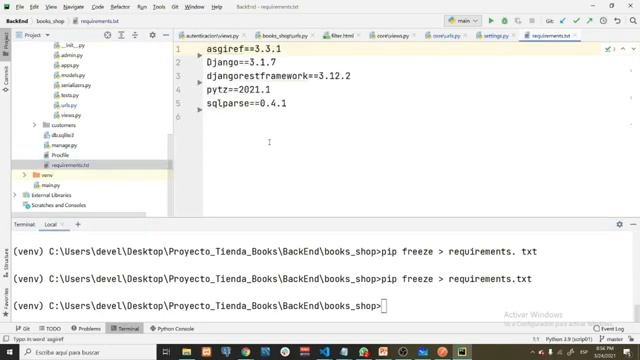
Task: Open Visual Studio Code from taskbar
Action: [324, 351]
